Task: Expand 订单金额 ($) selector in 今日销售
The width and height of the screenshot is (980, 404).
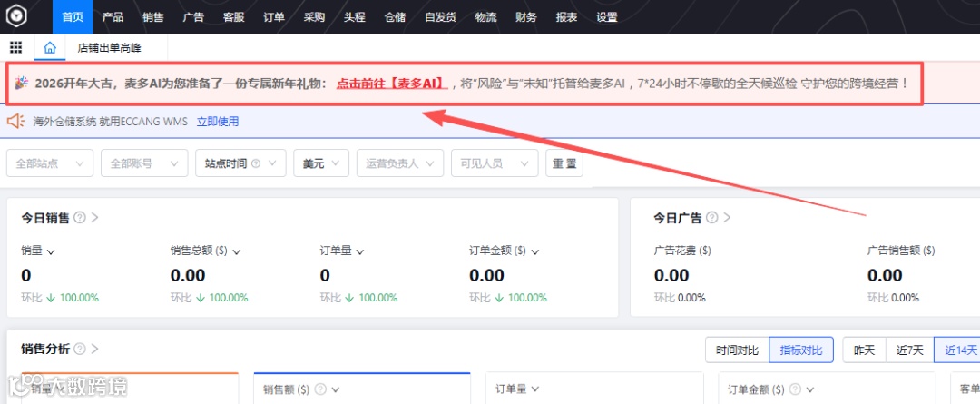Action: 535,251
